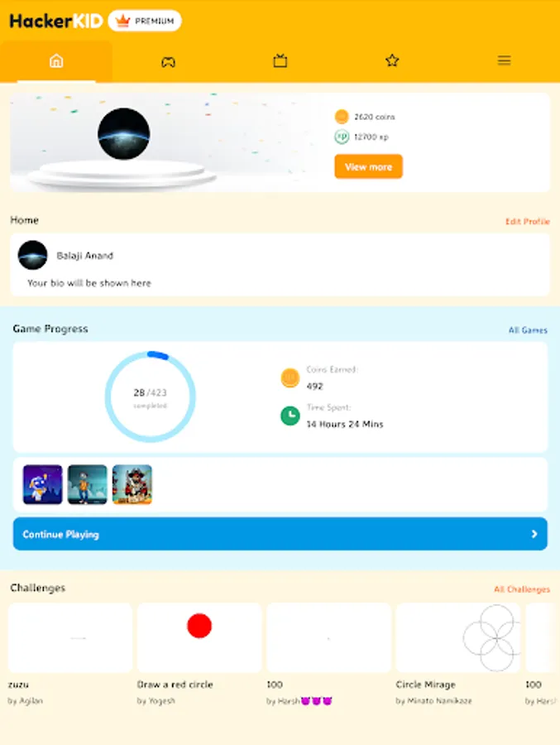Click the View more button

coord(368,166)
